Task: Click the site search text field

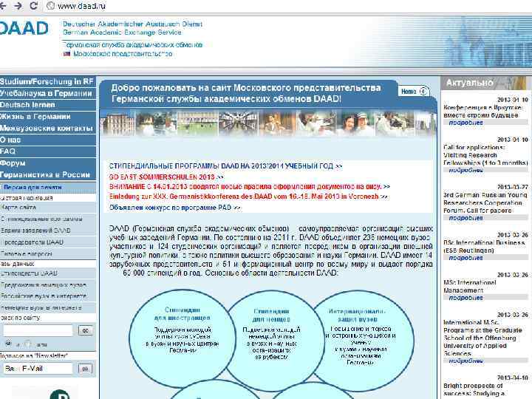Action: [x=38, y=330]
